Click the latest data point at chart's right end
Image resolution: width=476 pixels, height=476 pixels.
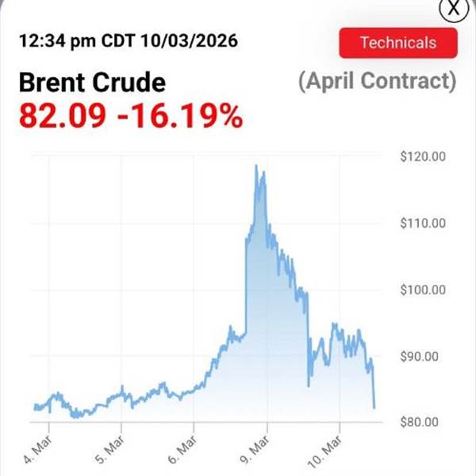374,407
